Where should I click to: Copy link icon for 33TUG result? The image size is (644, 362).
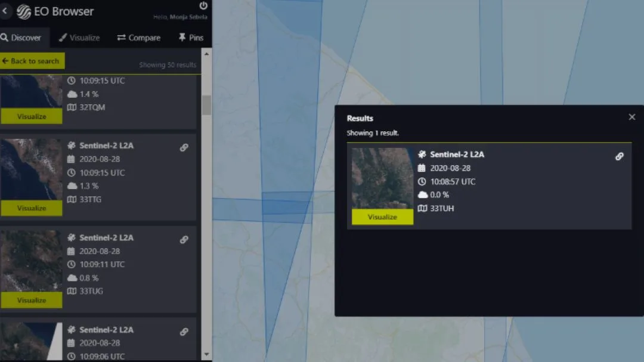(x=184, y=239)
